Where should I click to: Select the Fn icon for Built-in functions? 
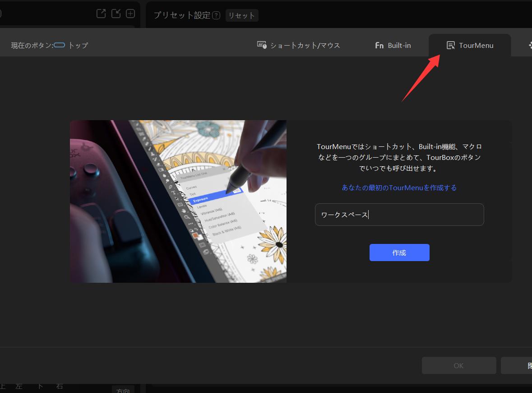(x=379, y=45)
